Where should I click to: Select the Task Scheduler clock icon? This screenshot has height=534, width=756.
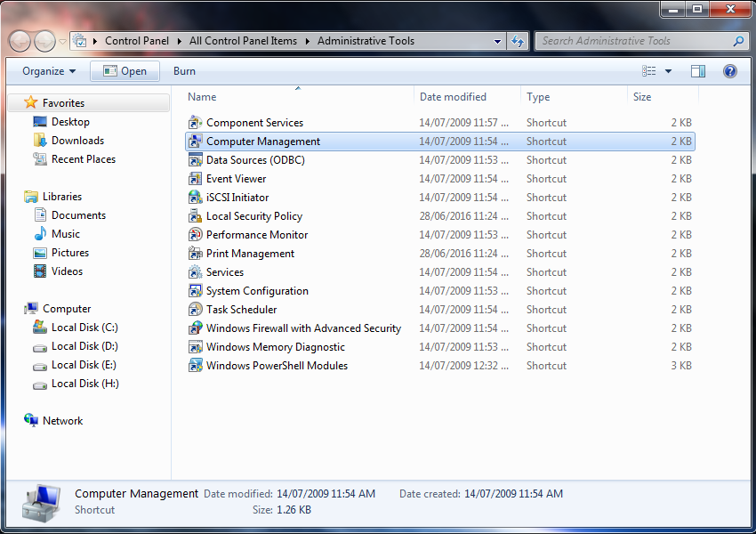click(196, 310)
